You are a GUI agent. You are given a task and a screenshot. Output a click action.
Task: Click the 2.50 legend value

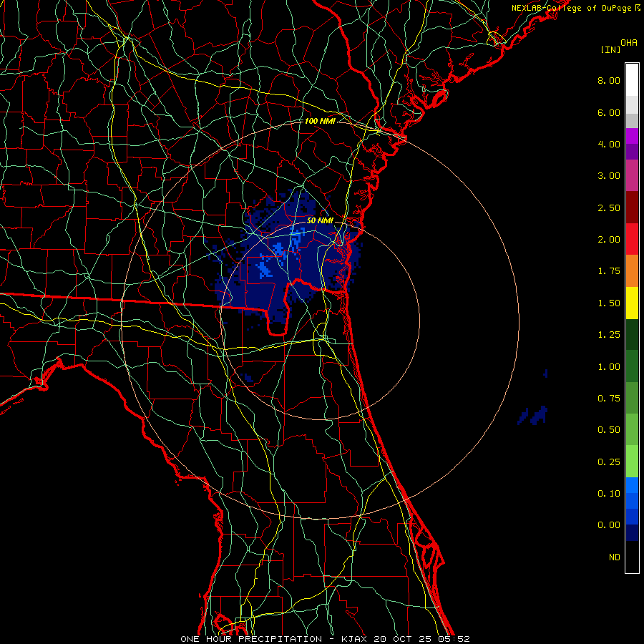[x=609, y=208]
